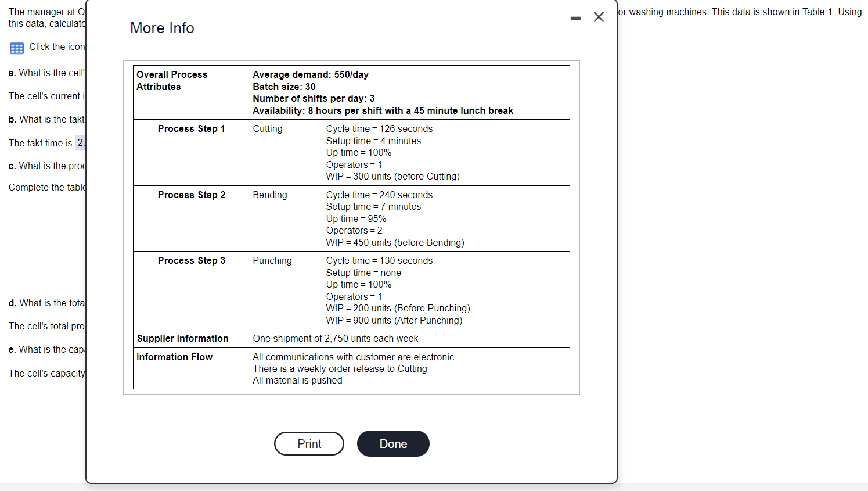Click the "Process Step 1" label

point(191,128)
